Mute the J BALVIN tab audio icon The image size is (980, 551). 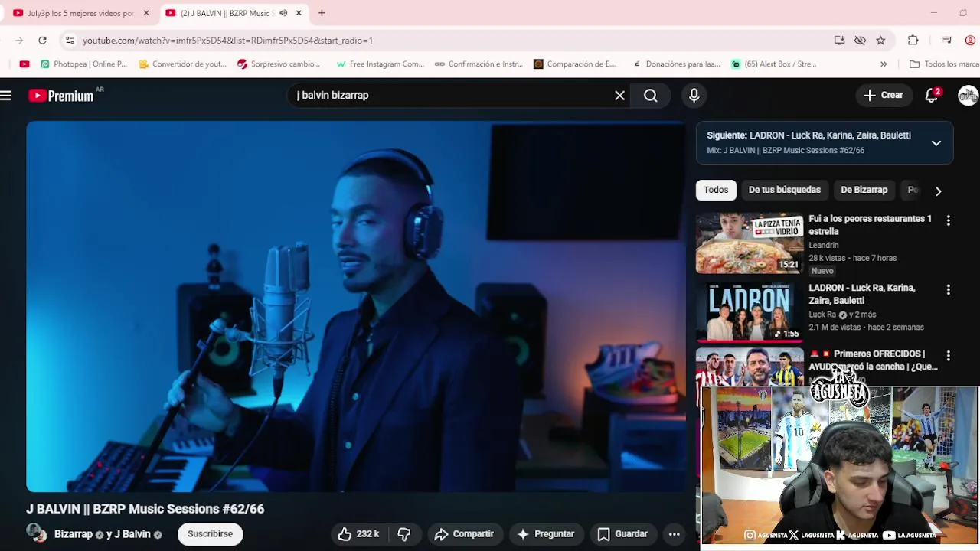tap(283, 13)
